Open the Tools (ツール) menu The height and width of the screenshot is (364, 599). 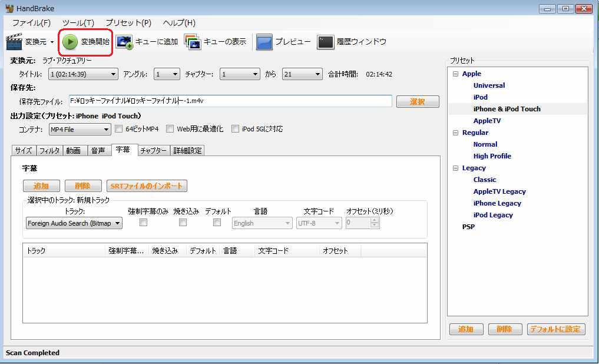pos(78,23)
